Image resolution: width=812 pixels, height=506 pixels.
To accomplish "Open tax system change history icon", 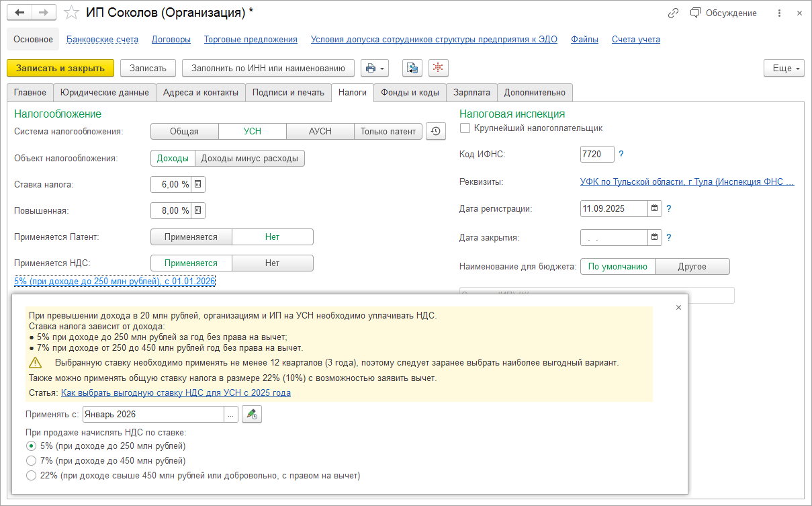I will point(436,132).
